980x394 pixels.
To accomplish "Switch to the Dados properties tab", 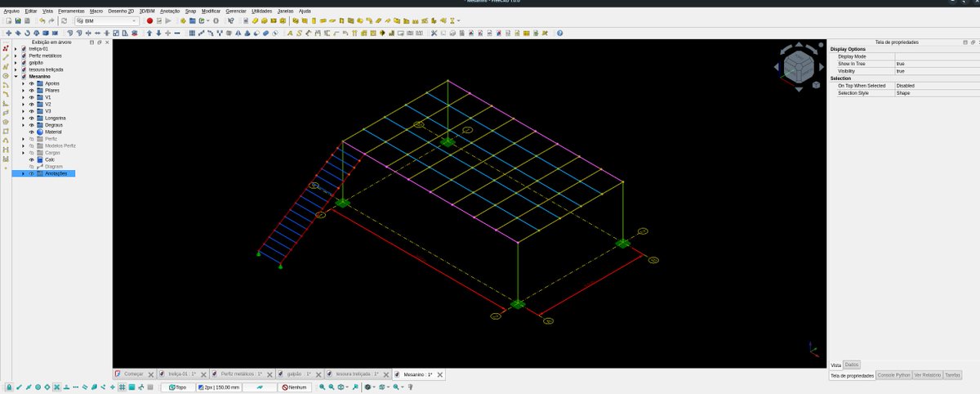I will click(851, 365).
